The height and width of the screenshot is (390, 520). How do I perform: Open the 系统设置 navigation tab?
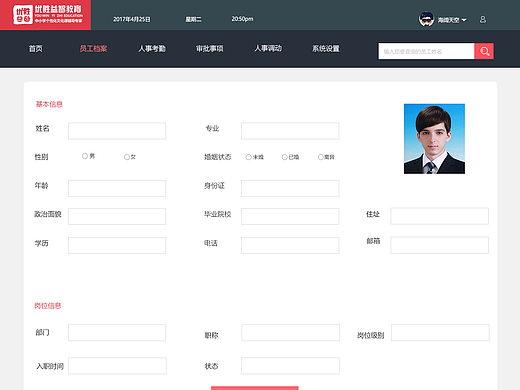pyautogui.click(x=326, y=49)
